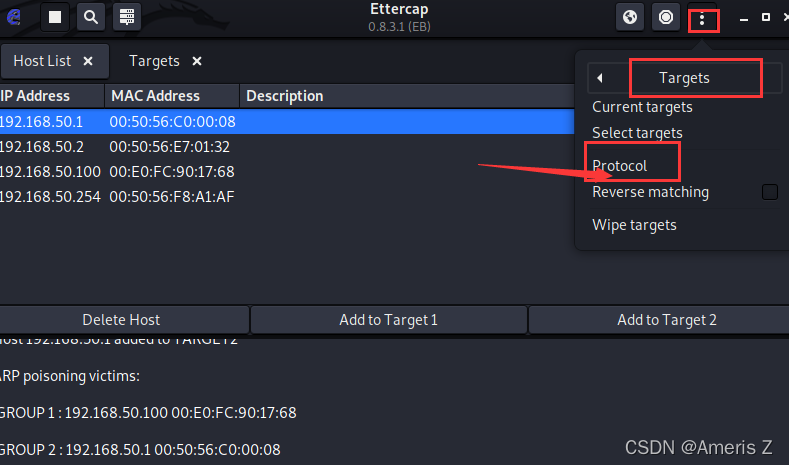The width and height of the screenshot is (789, 465).
Task: Scan for hosts using magnifier icon
Action: [x=91, y=17]
